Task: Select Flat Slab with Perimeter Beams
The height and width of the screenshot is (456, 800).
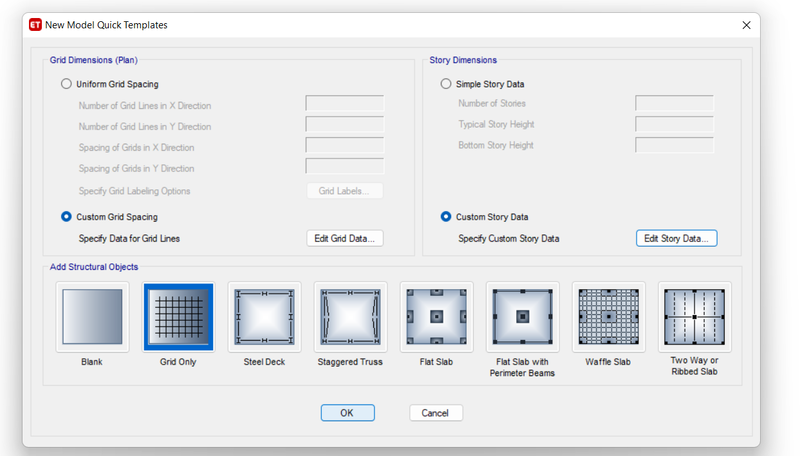Action: (522, 317)
